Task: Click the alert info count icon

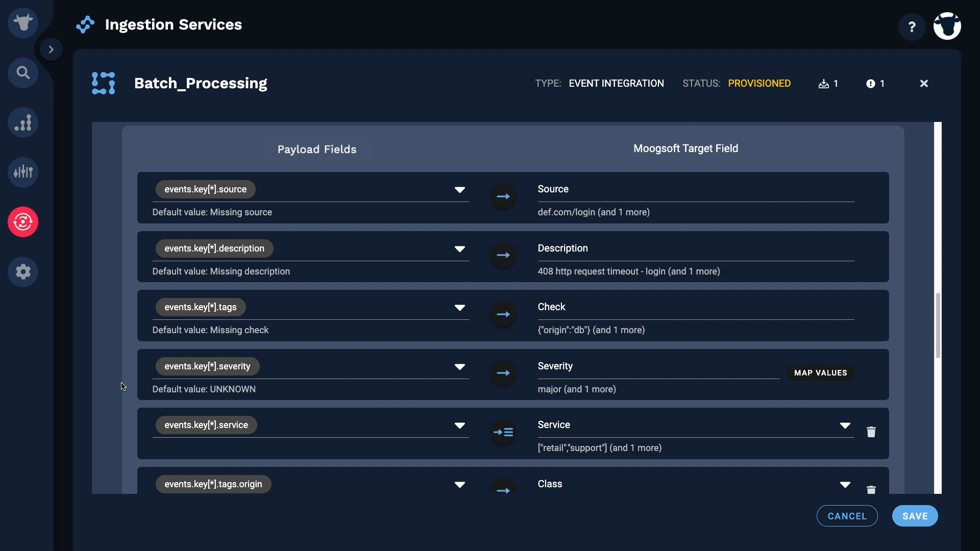Action: [x=871, y=84]
